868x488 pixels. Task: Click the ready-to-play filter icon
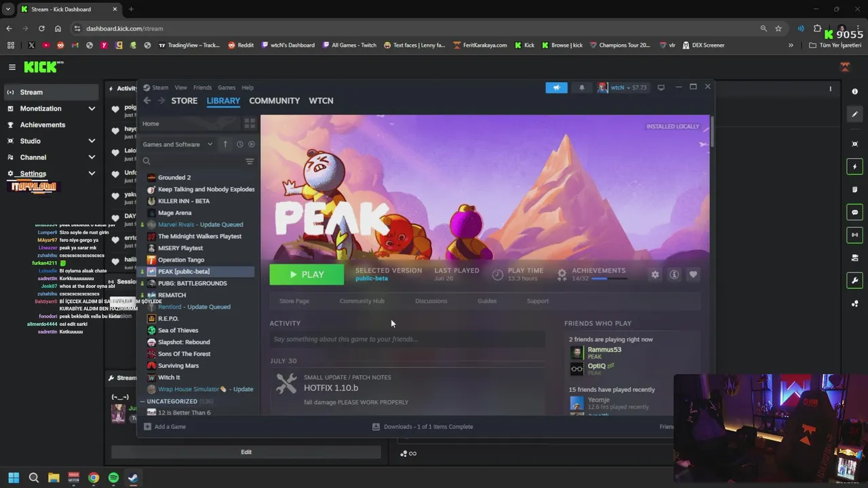[252, 144]
